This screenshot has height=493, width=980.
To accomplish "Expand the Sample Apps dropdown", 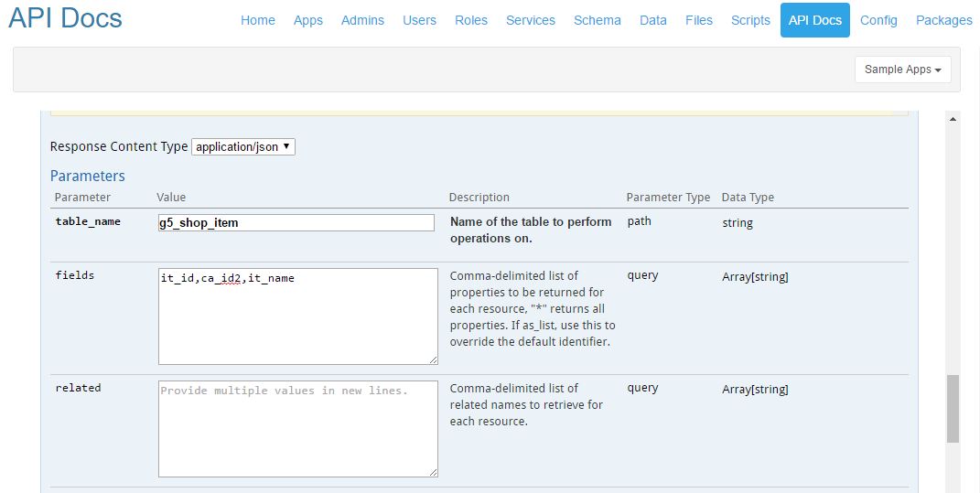I will coord(902,70).
